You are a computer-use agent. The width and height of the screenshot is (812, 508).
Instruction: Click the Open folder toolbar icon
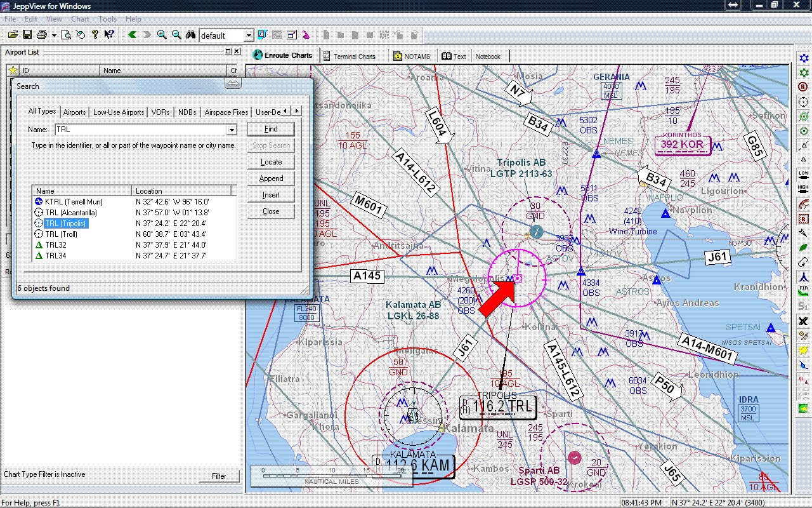[x=13, y=35]
